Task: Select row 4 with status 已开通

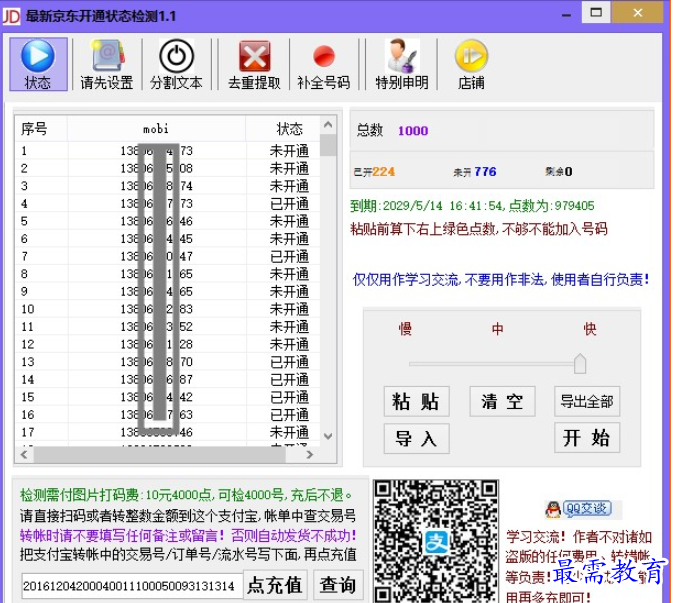Action: (168, 204)
